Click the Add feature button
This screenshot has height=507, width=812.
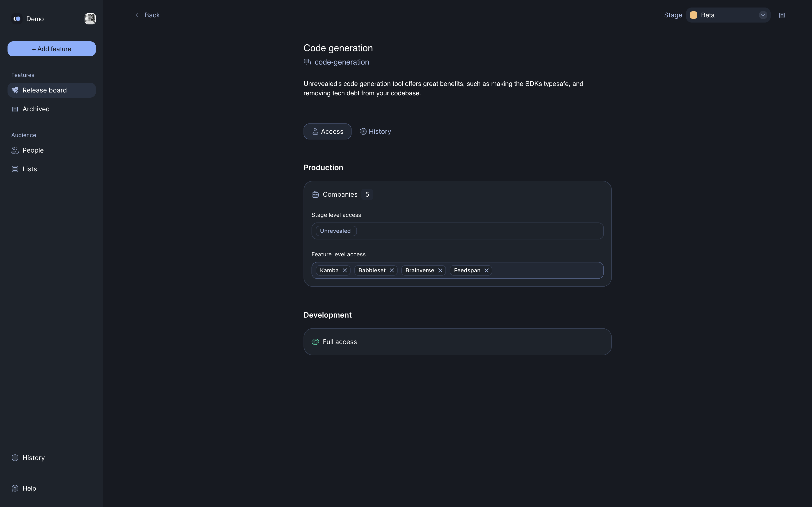pyautogui.click(x=51, y=49)
